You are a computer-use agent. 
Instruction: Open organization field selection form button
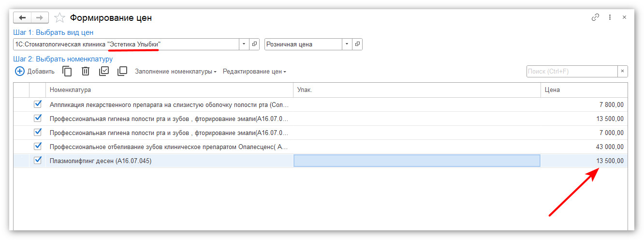pos(255,44)
